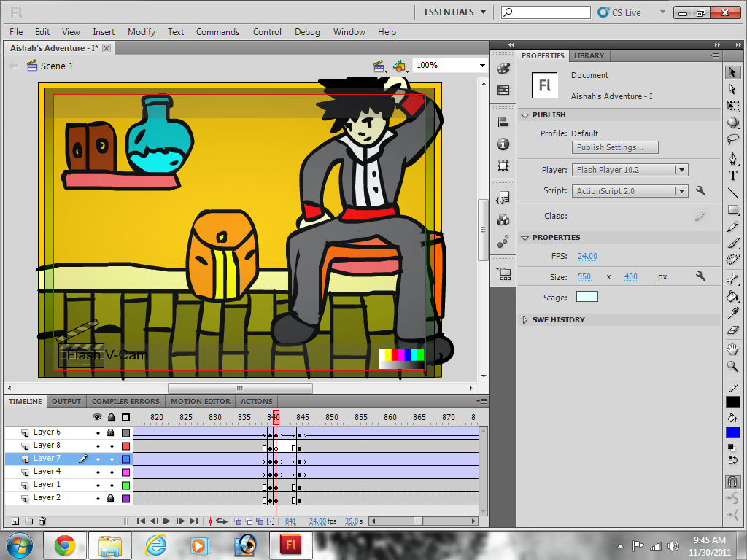The height and width of the screenshot is (560, 747).
Task: Select the Subselection (white arrow) tool
Action: [x=732, y=89]
